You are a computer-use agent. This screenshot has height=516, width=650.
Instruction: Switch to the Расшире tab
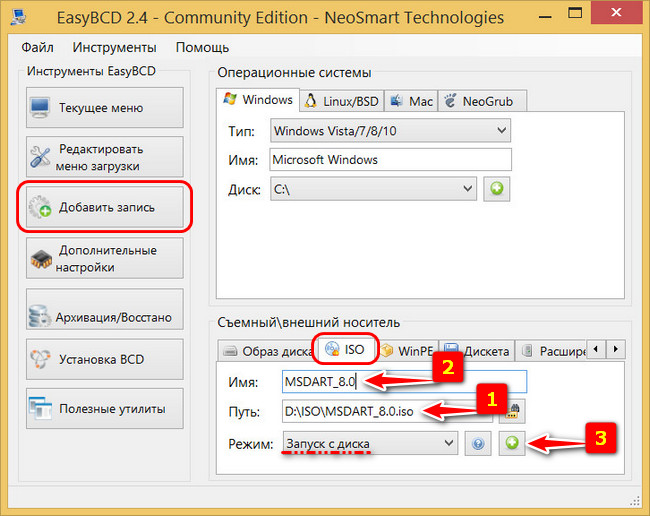coord(553,351)
